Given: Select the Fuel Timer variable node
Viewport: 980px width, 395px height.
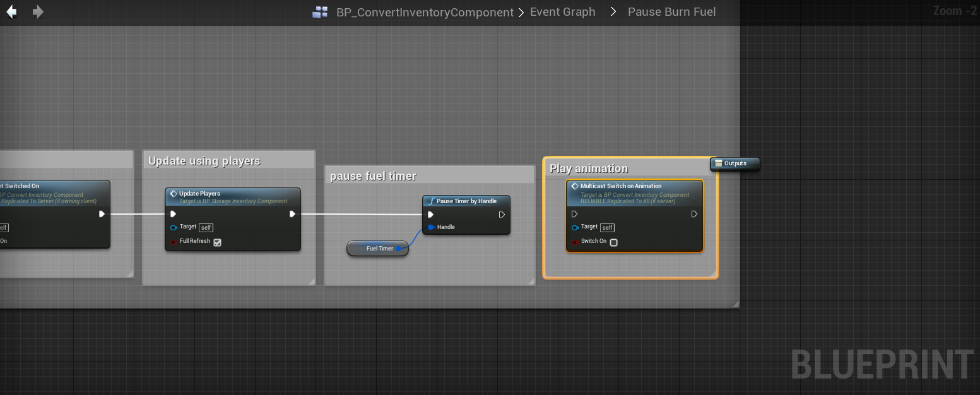Looking at the screenshot, I should pos(377,249).
